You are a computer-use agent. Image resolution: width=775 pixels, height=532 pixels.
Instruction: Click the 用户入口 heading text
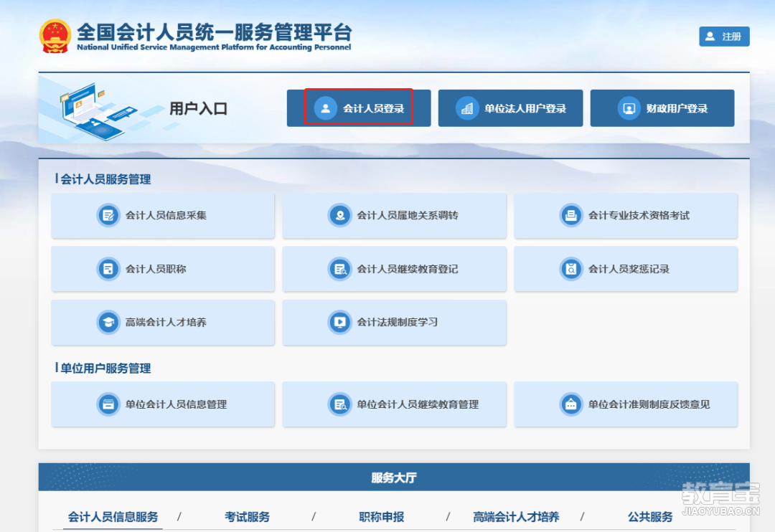[198, 109]
